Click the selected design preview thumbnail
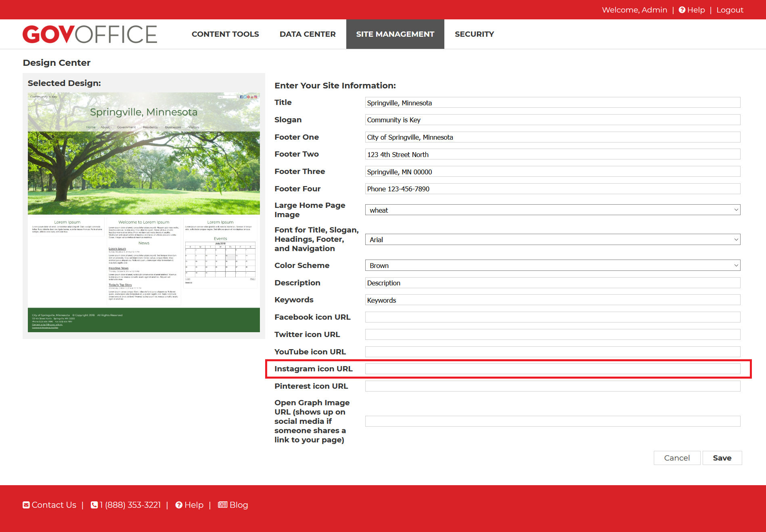The image size is (766, 532). click(x=144, y=212)
